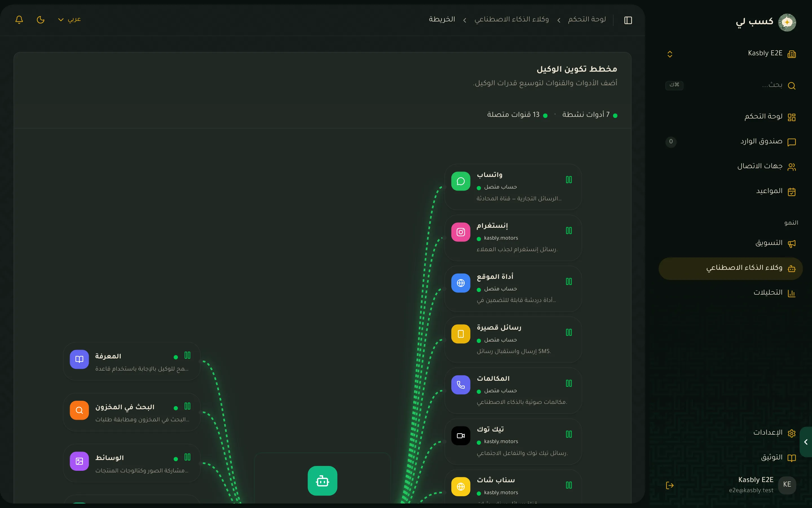This screenshot has height=508, width=812.
Task: Click the أداة الموقع globe icon
Action: [x=461, y=283]
